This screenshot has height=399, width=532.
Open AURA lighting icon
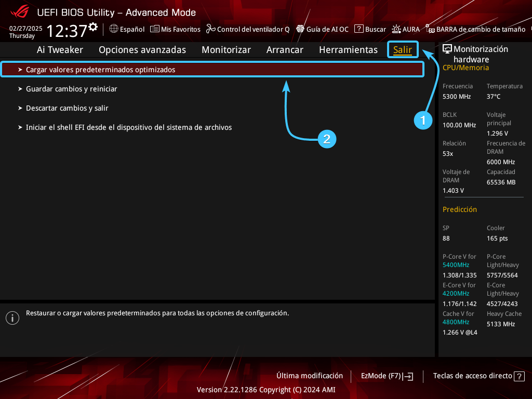pyautogui.click(x=396, y=29)
